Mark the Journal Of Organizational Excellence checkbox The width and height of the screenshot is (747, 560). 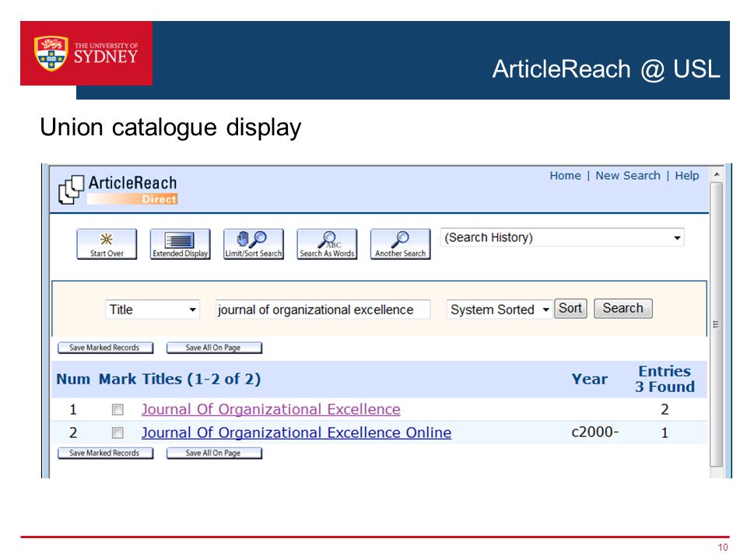tap(117, 410)
